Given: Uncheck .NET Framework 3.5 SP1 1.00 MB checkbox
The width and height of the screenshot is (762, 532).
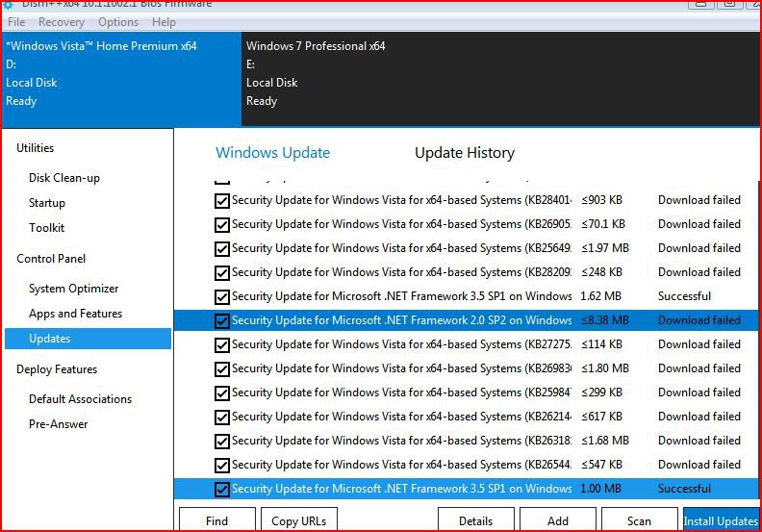Looking at the screenshot, I should [222, 490].
